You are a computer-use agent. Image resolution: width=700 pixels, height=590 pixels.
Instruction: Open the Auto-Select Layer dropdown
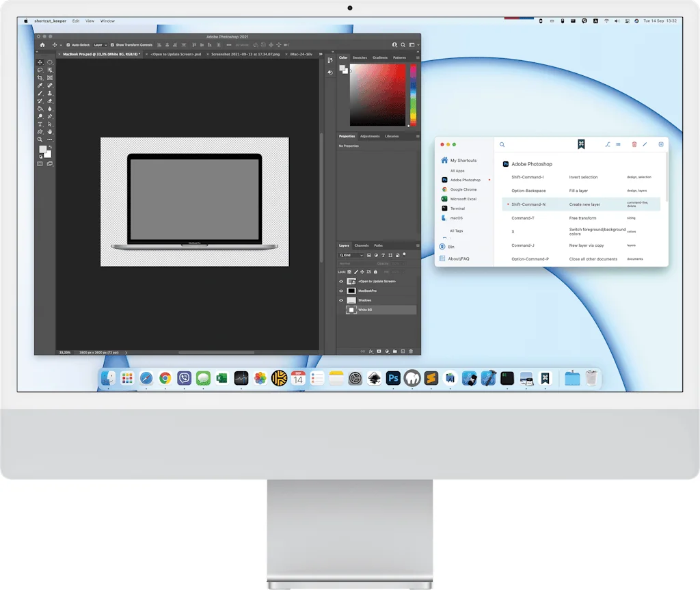[x=100, y=45]
